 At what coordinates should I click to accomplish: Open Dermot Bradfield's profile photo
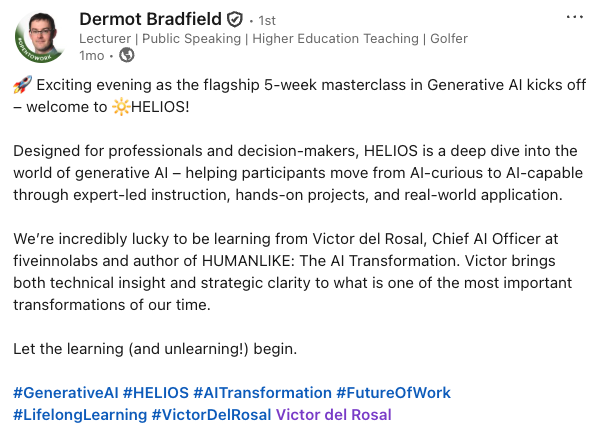[x=40, y=35]
